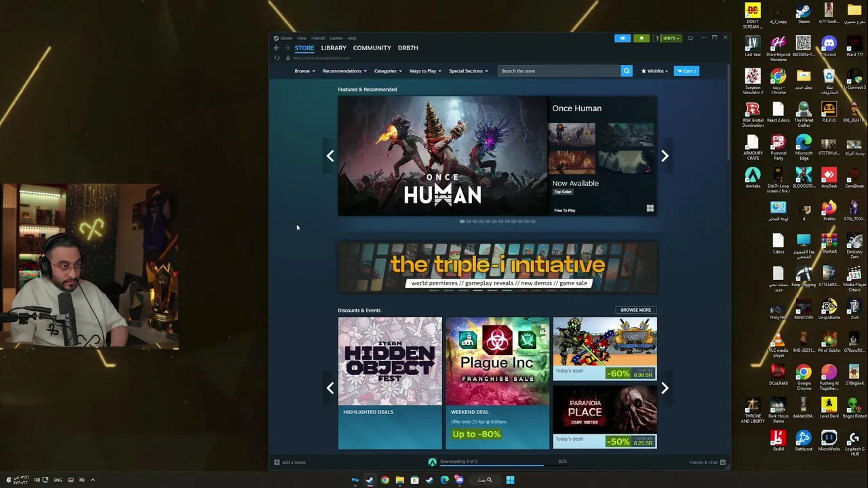
Task: Open the Paranoia Place -50% deal
Action: 605,417
